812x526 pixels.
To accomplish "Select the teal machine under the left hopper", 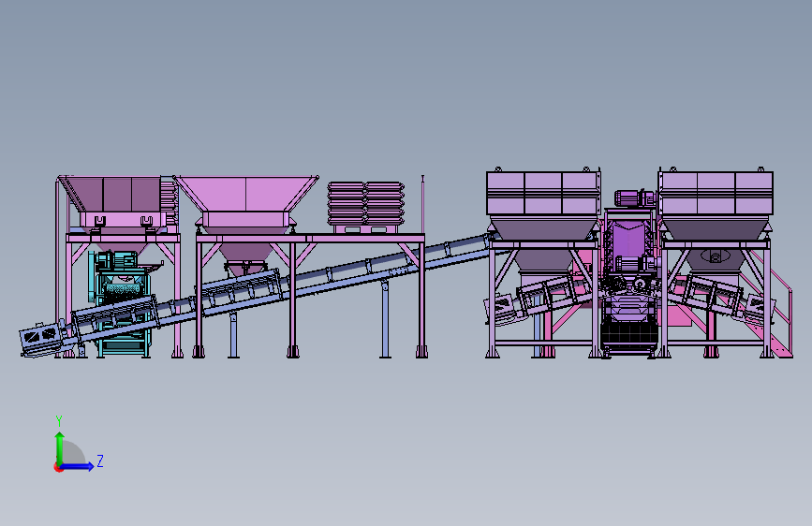I will pyautogui.click(x=121, y=303).
